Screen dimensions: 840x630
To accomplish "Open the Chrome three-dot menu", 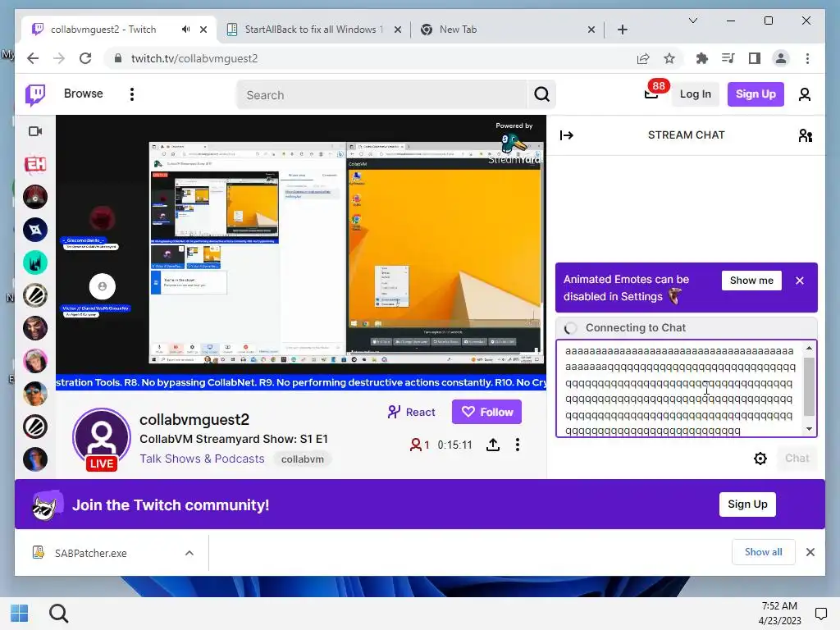I will [807, 58].
